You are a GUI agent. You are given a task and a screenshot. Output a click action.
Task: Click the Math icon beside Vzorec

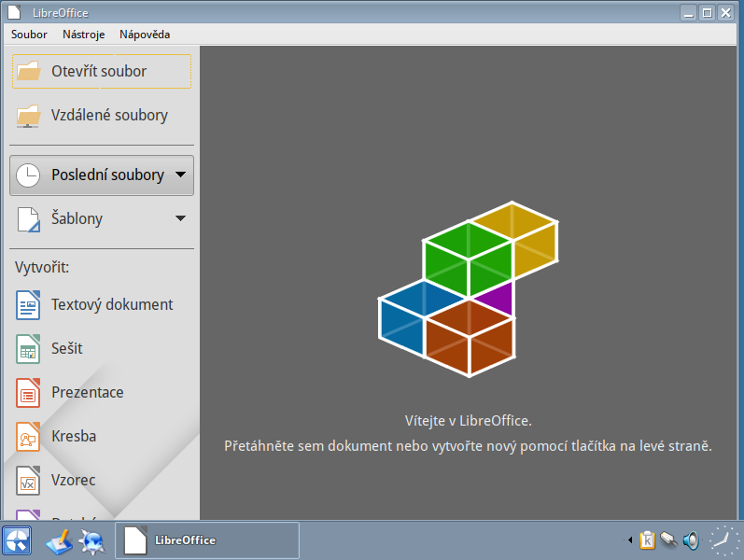point(28,481)
